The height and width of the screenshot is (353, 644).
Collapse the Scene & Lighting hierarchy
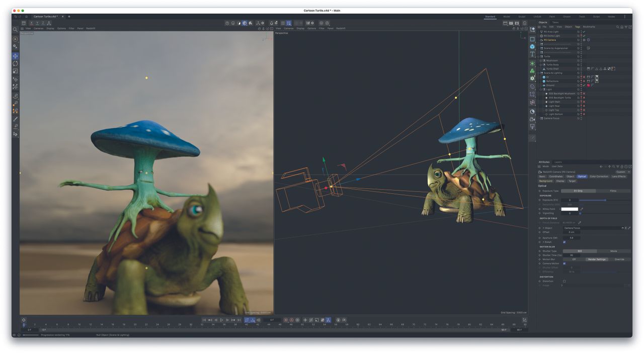point(538,73)
